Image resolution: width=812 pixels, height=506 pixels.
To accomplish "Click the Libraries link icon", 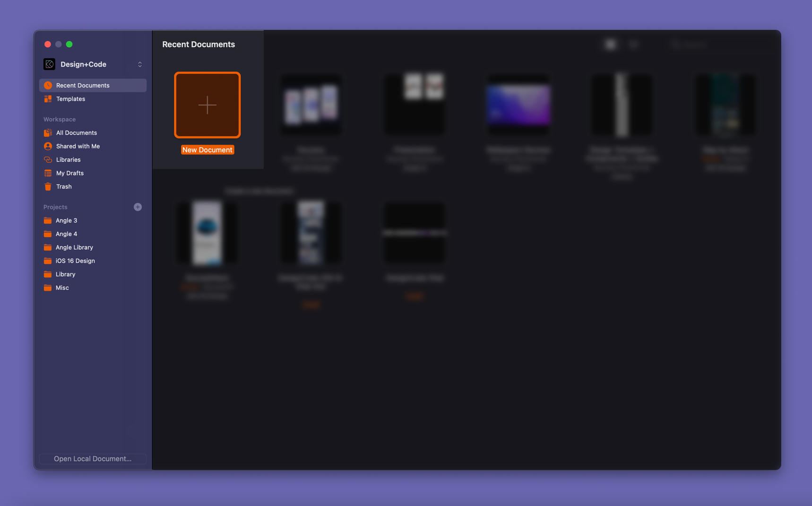I will coord(48,160).
